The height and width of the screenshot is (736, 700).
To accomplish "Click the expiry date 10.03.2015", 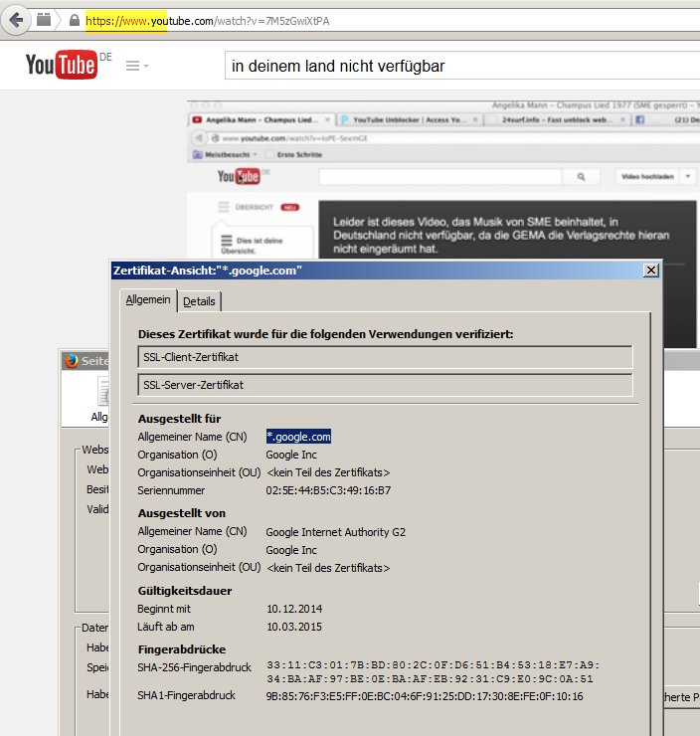I will (x=294, y=627).
